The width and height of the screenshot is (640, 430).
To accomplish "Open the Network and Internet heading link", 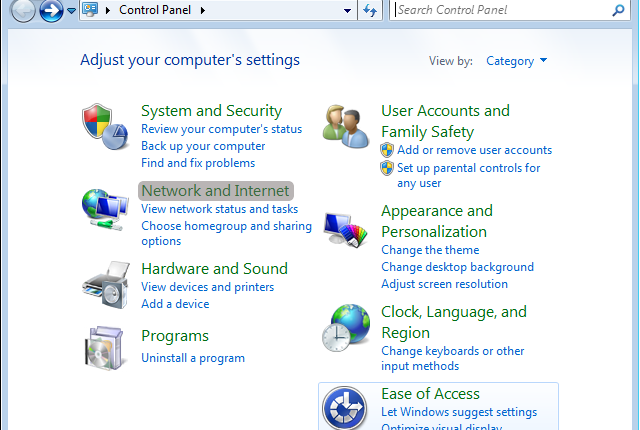I will 215,190.
